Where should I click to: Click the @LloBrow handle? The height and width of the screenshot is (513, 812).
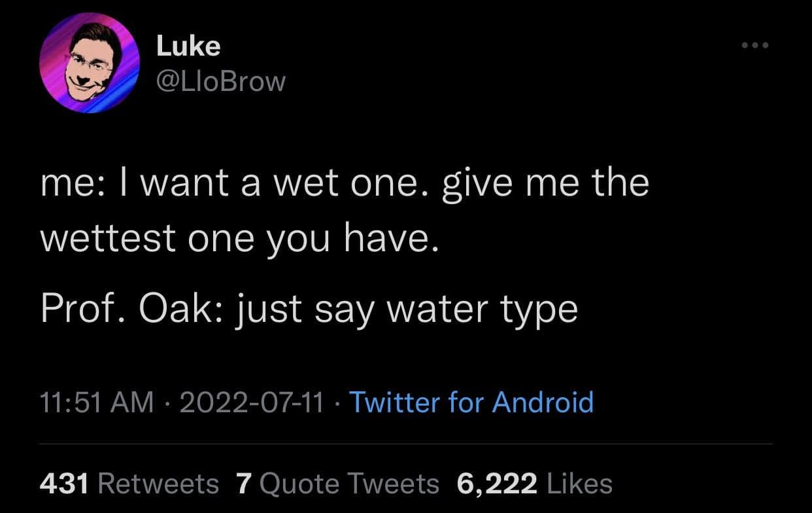tap(221, 82)
